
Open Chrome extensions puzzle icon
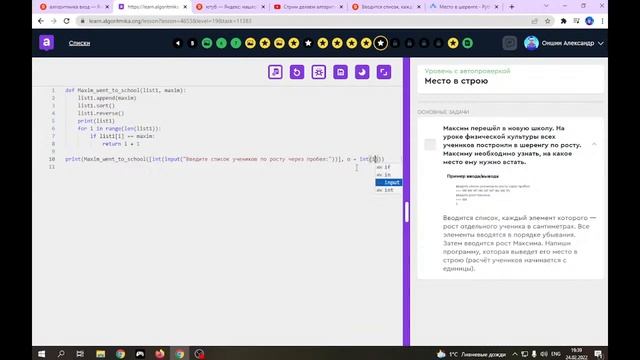point(563,21)
